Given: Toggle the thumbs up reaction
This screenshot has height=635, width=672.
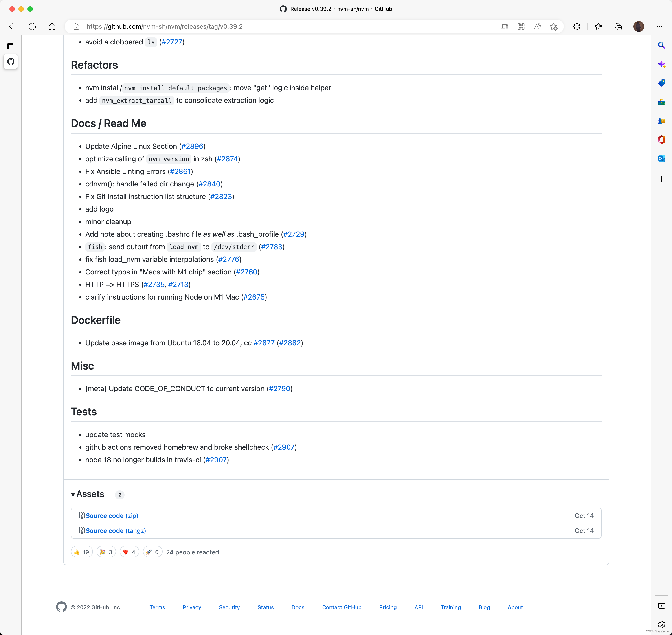Looking at the screenshot, I should click(82, 552).
